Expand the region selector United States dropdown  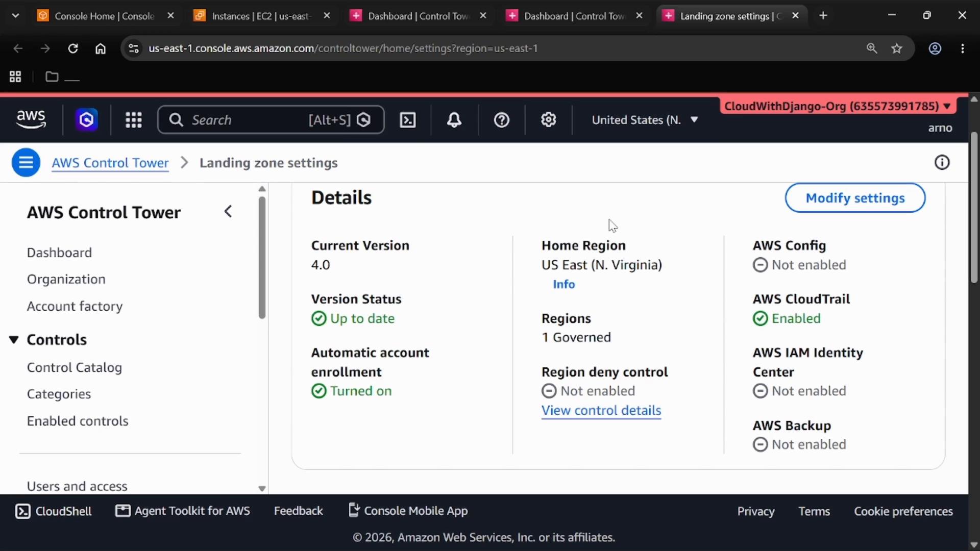click(645, 120)
